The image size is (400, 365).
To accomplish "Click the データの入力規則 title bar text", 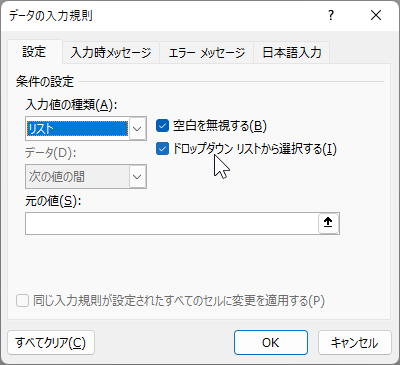I will coord(51,16).
